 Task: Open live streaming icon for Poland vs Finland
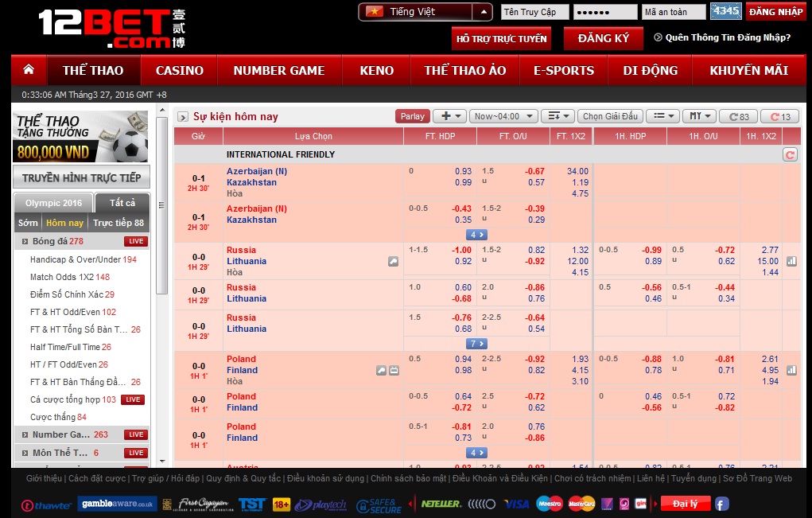(394, 370)
